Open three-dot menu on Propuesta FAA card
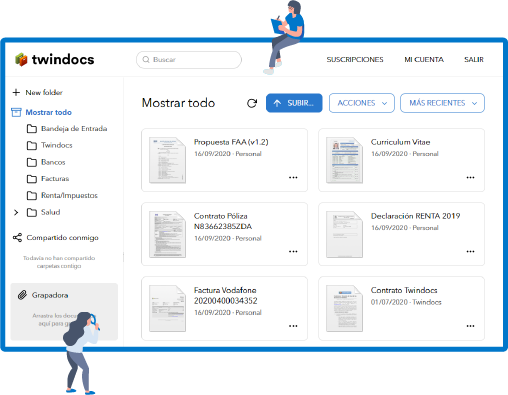 coord(293,178)
